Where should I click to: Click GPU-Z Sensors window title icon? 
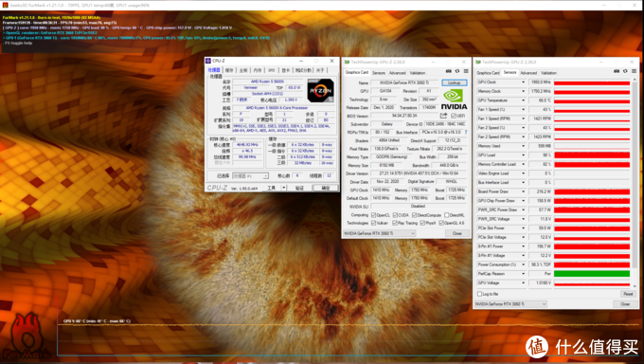pyautogui.click(x=477, y=63)
